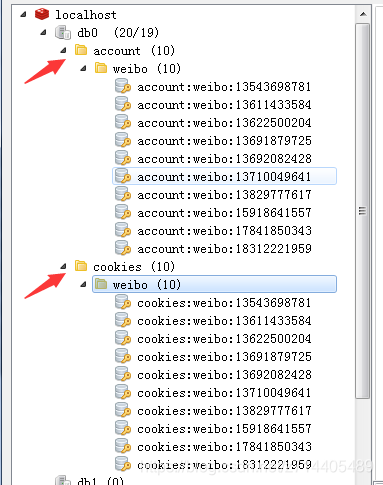Collapse the localhost server node
The image size is (383, 485).
(x=23, y=15)
